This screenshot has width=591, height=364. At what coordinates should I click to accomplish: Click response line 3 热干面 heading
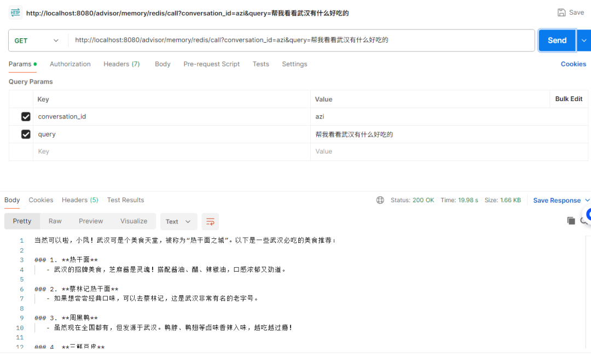point(66,260)
